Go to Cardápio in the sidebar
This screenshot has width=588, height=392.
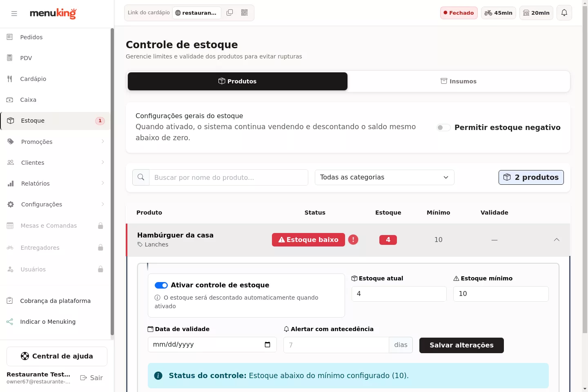(x=55, y=79)
